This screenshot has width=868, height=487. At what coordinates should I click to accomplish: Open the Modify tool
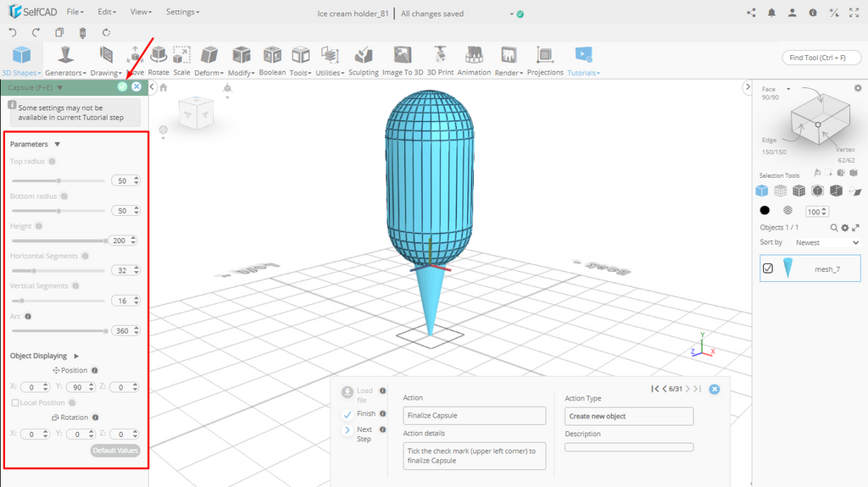(x=241, y=61)
